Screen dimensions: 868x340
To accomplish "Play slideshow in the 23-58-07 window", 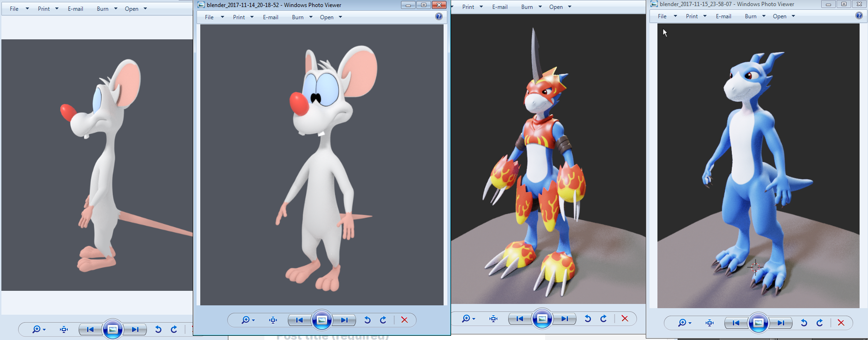I will pos(758,323).
